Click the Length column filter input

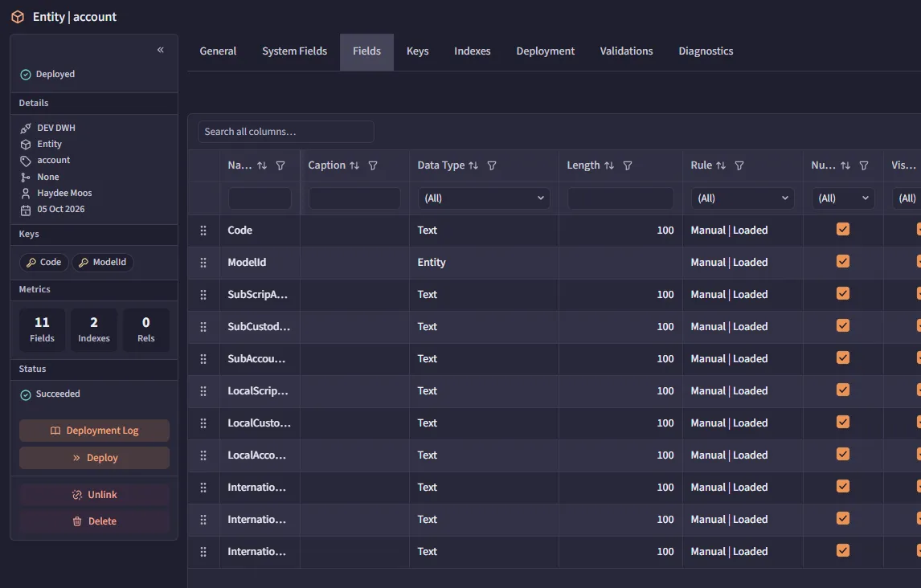click(x=621, y=198)
